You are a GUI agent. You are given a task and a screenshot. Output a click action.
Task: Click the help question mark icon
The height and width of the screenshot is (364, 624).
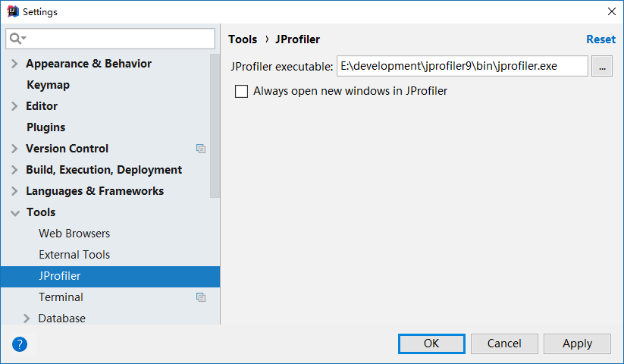point(20,344)
